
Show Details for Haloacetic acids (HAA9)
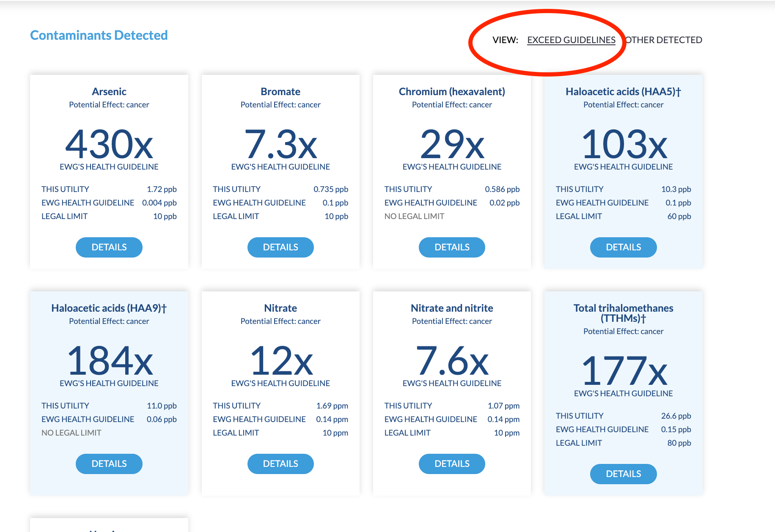pos(109,464)
